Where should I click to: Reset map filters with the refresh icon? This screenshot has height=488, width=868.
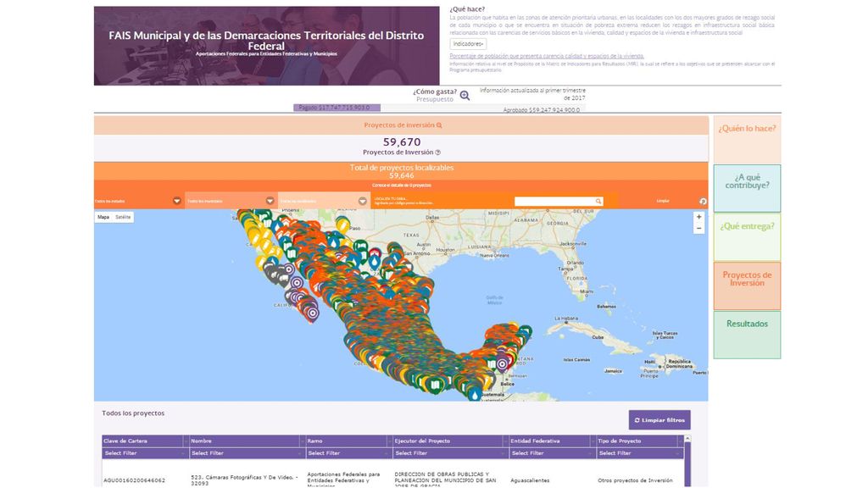pyautogui.click(x=703, y=202)
